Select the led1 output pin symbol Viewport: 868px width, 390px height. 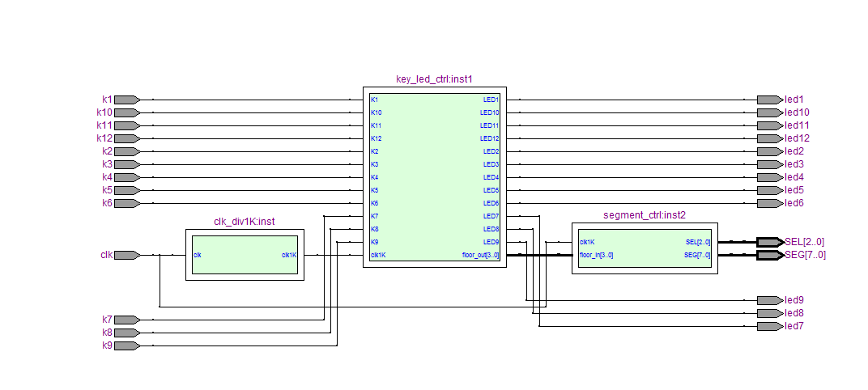pos(770,100)
